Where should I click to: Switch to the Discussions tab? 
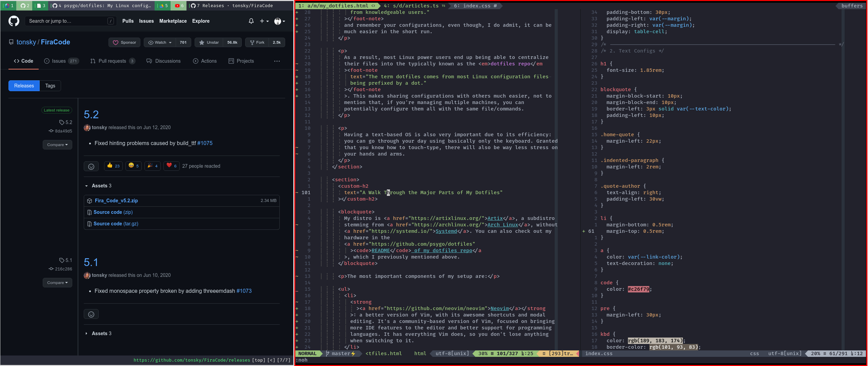[x=163, y=61]
